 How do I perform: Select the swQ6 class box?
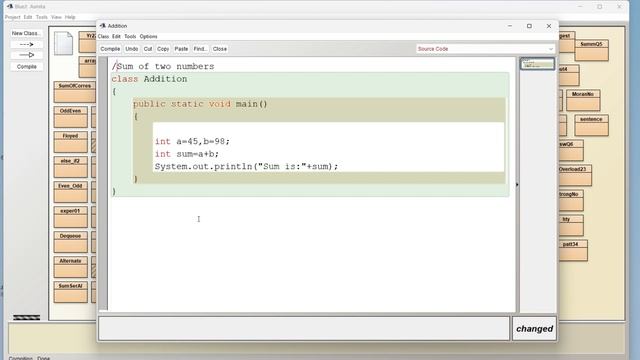click(571, 150)
